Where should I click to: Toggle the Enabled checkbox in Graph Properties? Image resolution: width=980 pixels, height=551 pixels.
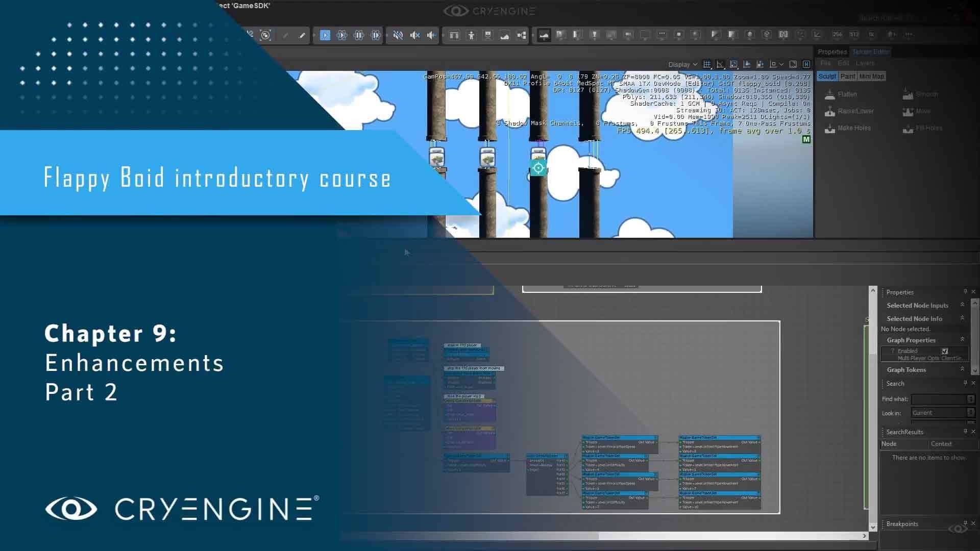945,351
